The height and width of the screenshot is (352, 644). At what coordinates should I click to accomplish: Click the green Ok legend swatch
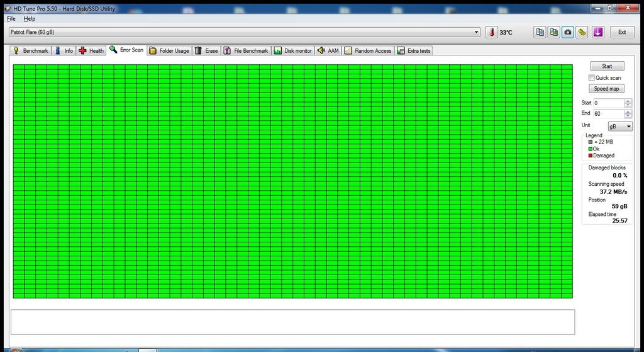[591, 149]
